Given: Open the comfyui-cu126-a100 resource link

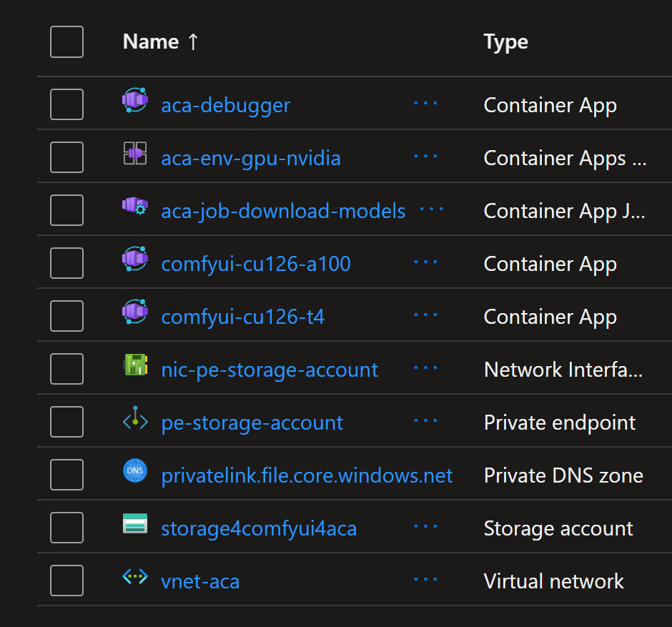Looking at the screenshot, I should pyautogui.click(x=256, y=265).
